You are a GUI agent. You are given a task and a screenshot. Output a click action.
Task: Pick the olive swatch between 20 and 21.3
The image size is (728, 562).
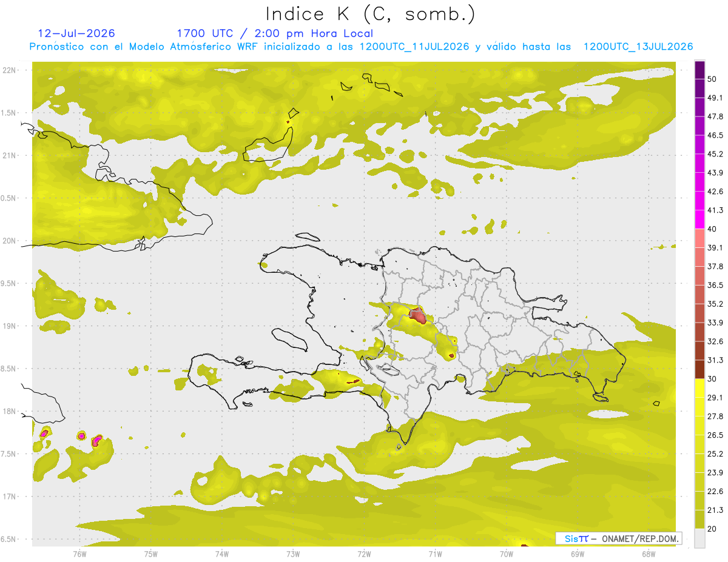coord(699,519)
